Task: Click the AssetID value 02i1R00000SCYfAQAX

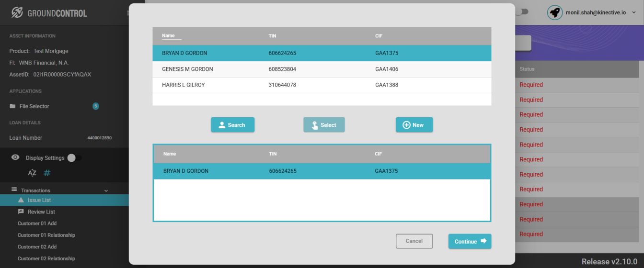Action: click(x=62, y=75)
